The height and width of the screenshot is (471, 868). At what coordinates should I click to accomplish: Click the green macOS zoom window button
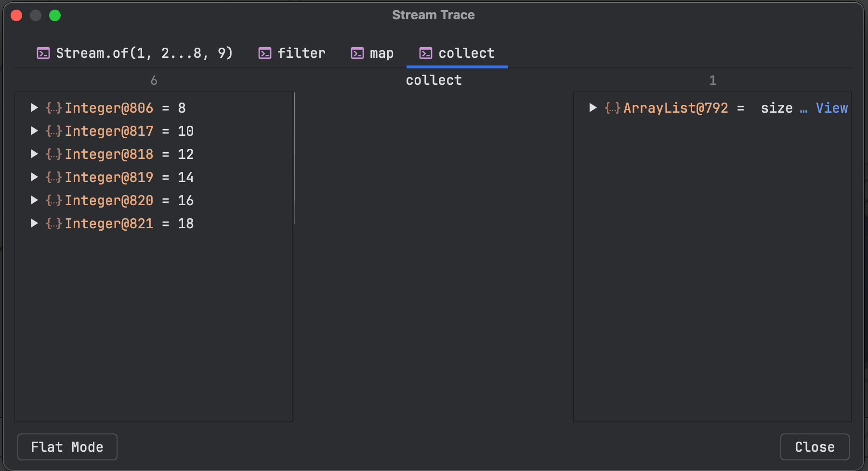point(55,15)
